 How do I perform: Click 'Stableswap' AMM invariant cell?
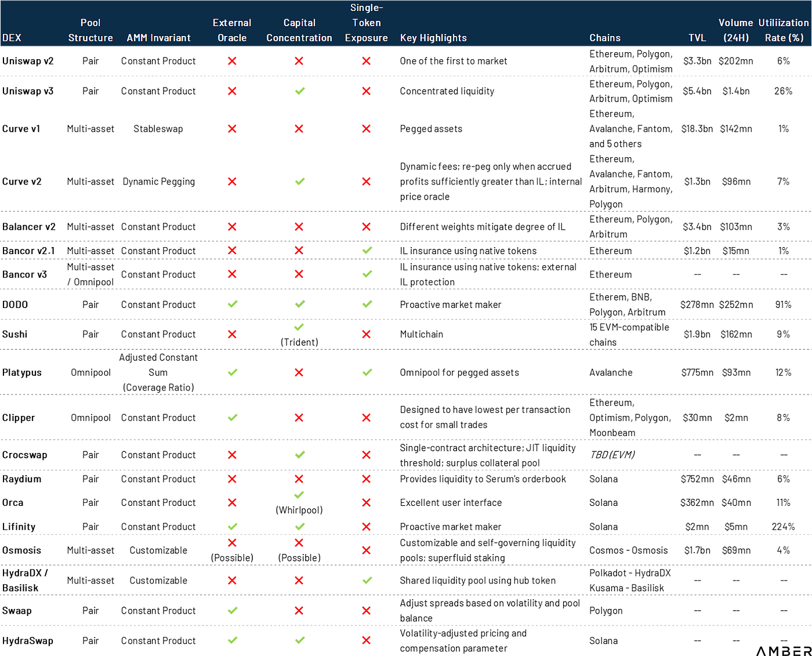point(158,129)
